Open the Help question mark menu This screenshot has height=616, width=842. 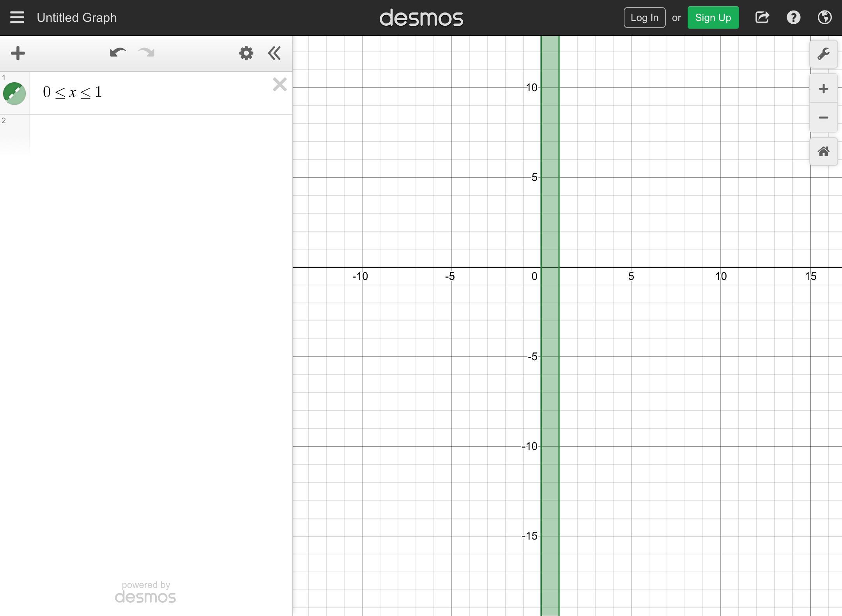(x=793, y=18)
